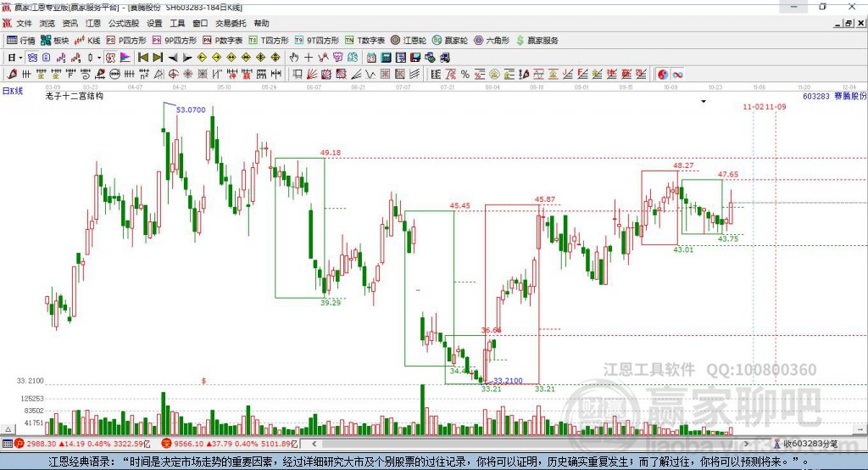
Task: Click the 板块 toolbar button
Action: pyautogui.click(x=54, y=41)
